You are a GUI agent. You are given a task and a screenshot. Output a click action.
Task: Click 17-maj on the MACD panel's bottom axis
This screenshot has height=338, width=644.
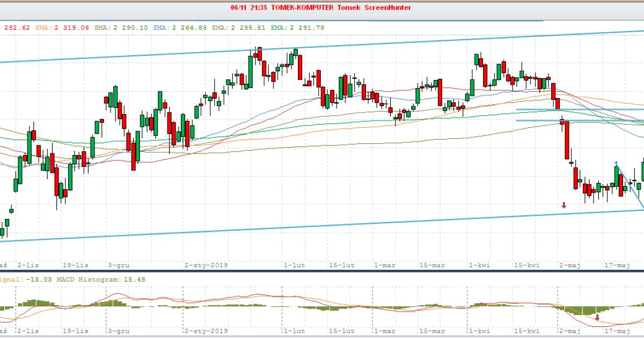click(617, 331)
